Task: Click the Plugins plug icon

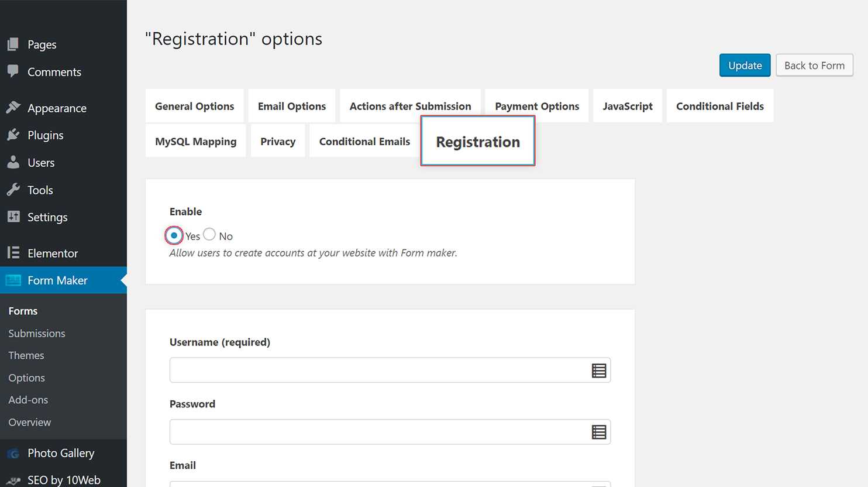Action: click(13, 135)
